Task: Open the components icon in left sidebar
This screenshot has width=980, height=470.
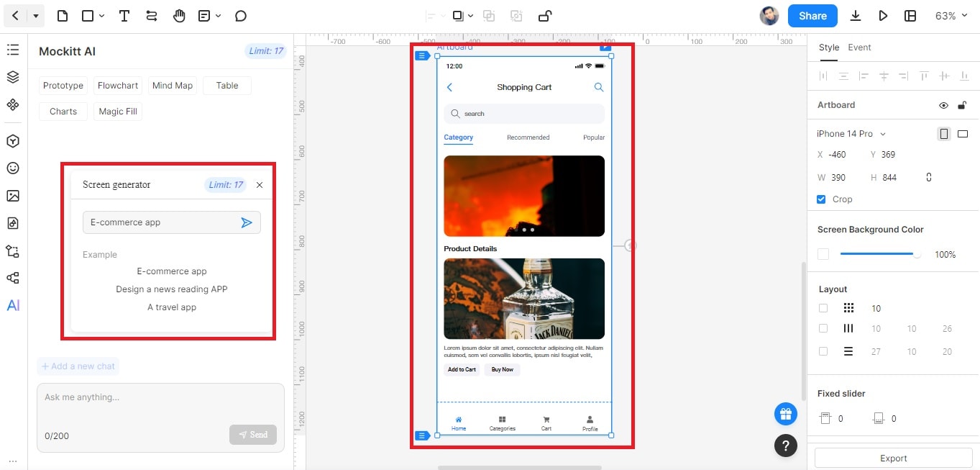Action: tap(13, 105)
